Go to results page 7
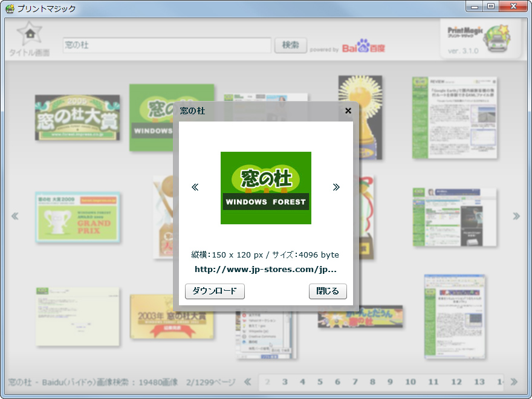532x399 pixels. click(x=355, y=382)
